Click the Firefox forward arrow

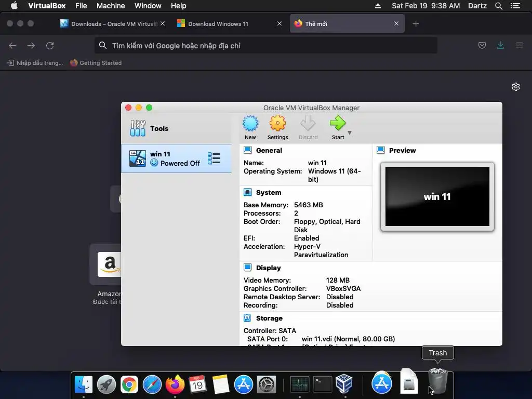(x=31, y=46)
